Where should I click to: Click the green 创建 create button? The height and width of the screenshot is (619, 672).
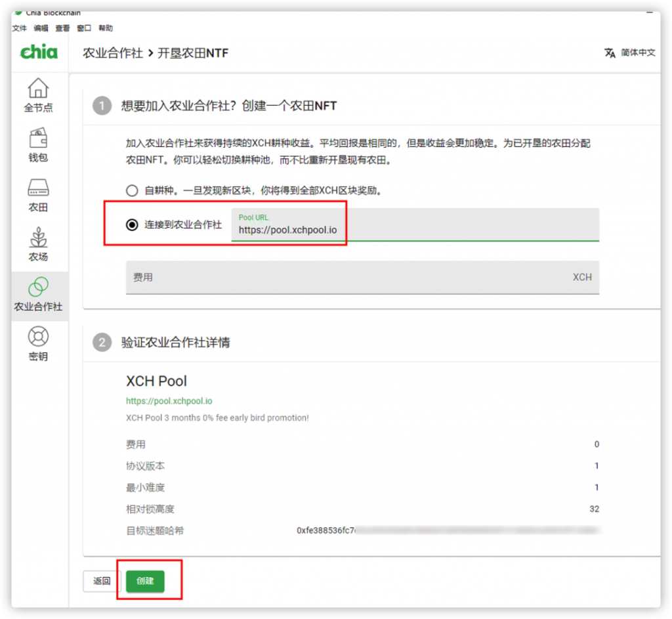(145, 581)
